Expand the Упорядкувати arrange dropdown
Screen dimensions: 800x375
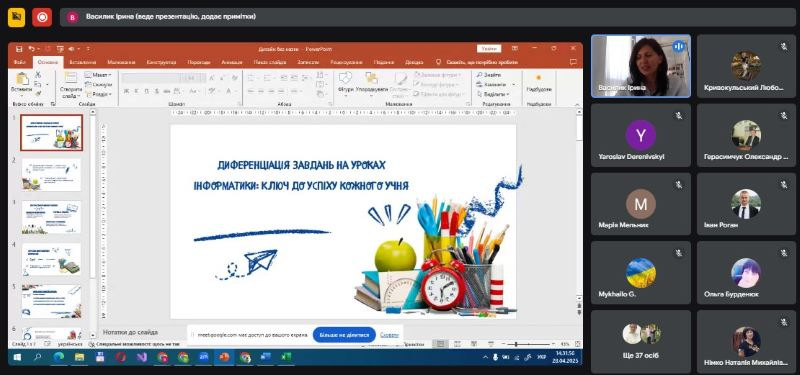click(371, 84)
